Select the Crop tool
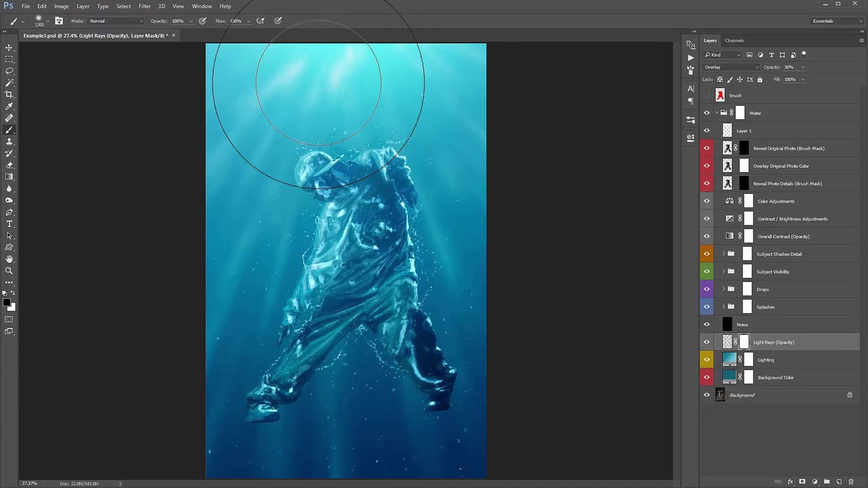This screenshot has height=488, width=868. click(9, 94)
